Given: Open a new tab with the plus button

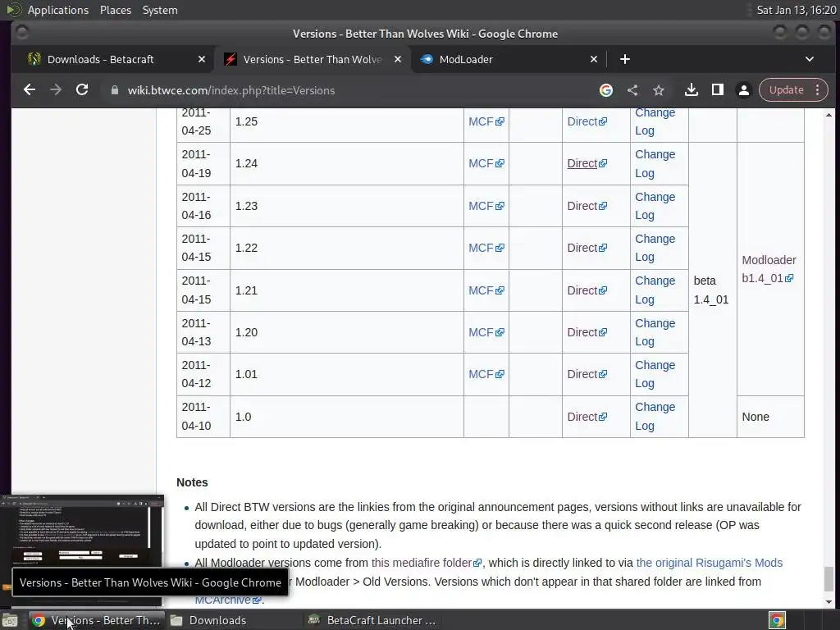Looking at the screenshot, I should pos(624,59).
